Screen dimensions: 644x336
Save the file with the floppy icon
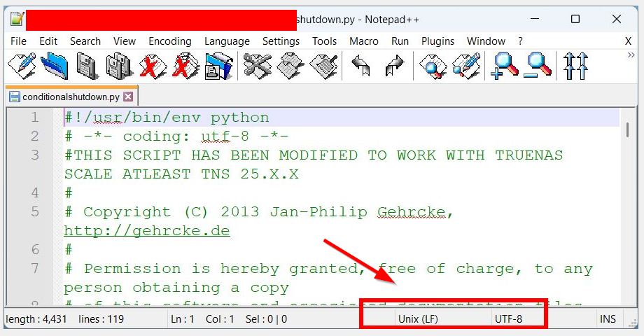[x=87, y=66]
